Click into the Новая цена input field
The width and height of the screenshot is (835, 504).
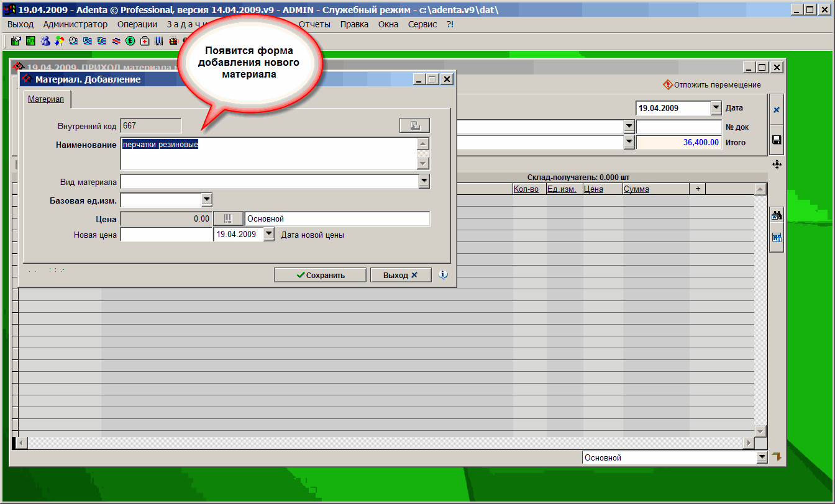(x=166, y=235)
